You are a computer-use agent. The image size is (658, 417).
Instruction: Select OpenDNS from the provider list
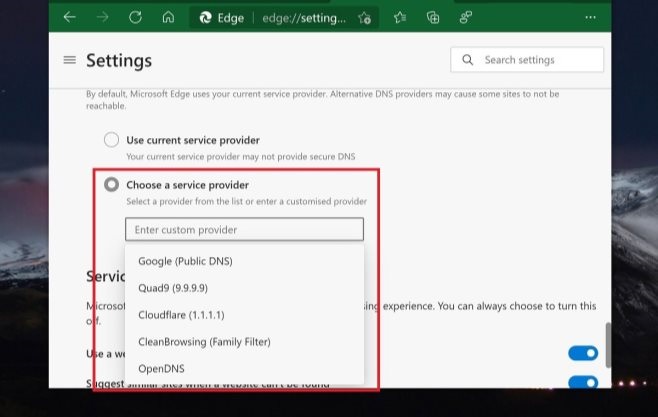(x=161, y=369)
